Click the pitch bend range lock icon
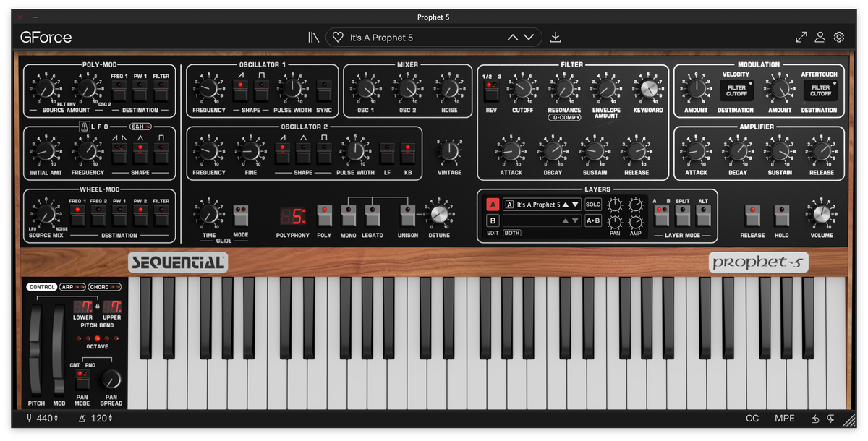The height and width of the screenshot is (441, 868). 98,307
